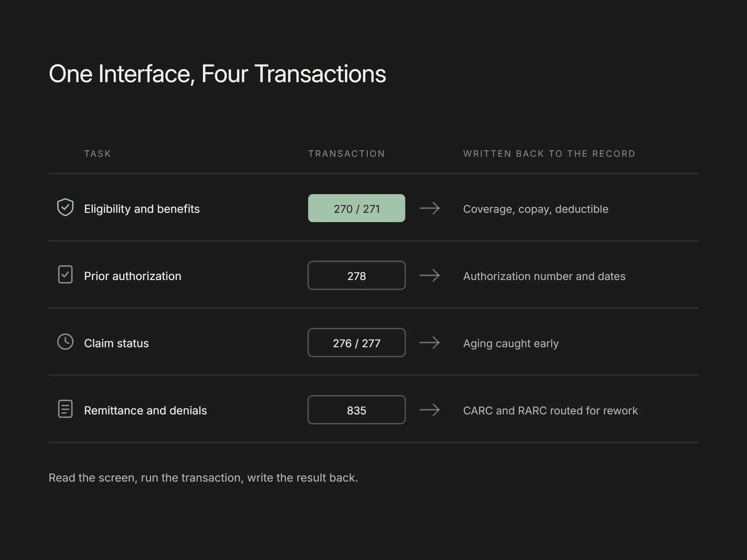747x560 pixels.
Task: Click the Eligibility and benefits row label
Action: point(142,209)
